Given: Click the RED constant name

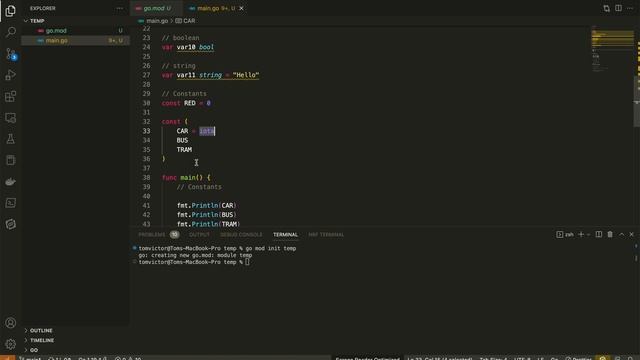Looking at the screenshot, I should pyautogui.click(x=189, y=103).
